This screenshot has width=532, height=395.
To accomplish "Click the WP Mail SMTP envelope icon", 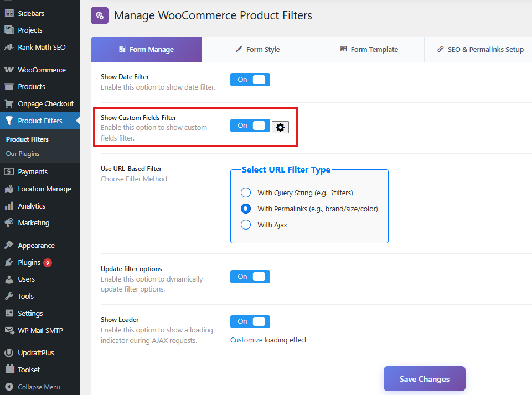I will tap(9, 330).
